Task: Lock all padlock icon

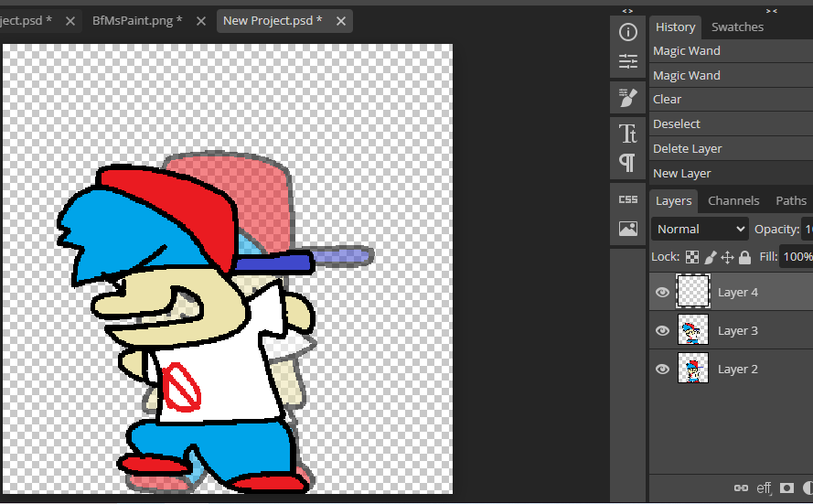Action: click(x=744, y=257)
